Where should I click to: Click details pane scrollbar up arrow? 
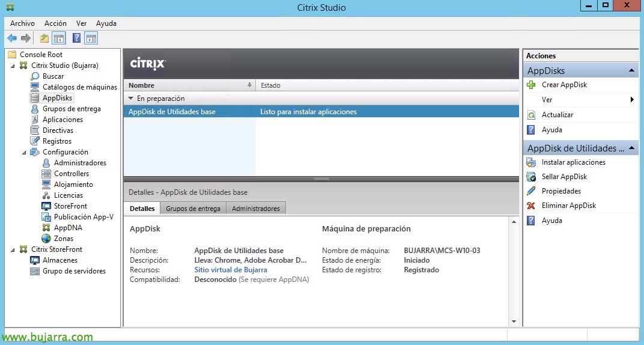[x=514, y=222]
